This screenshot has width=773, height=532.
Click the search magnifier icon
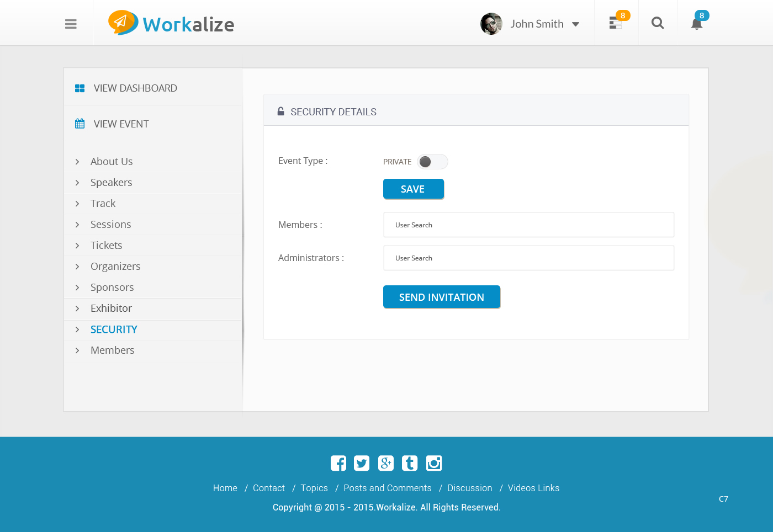click(658, 23)
